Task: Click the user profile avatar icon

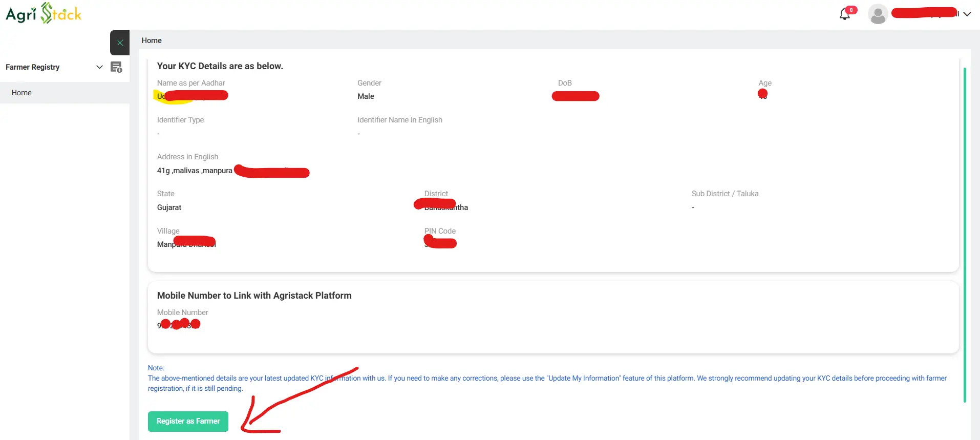Action: pyautogui.click(x=878, y=14)
